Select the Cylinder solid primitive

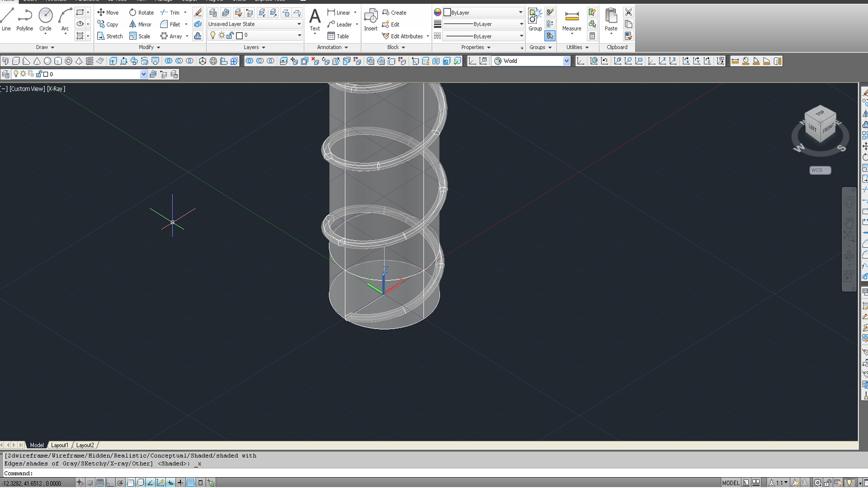click(58, 61)
